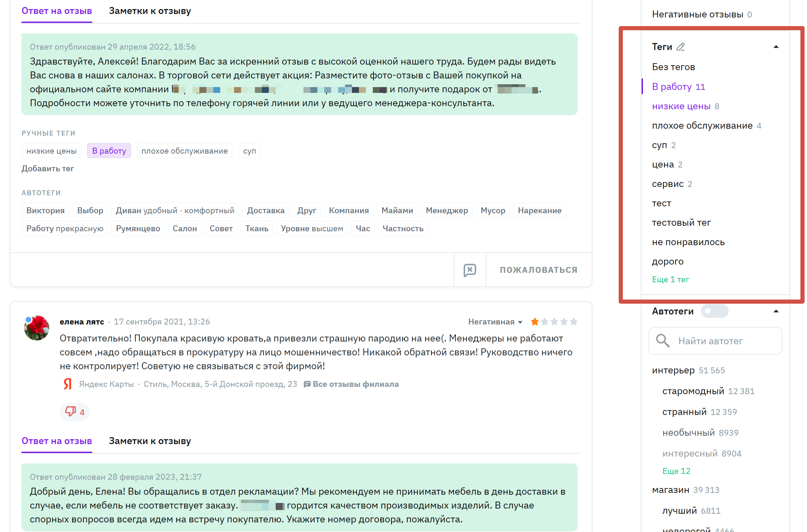Select Ответ на отзыв tab in Елена's review
The image size is (807, 532).
pyautogui.click(x=57, y=441)
